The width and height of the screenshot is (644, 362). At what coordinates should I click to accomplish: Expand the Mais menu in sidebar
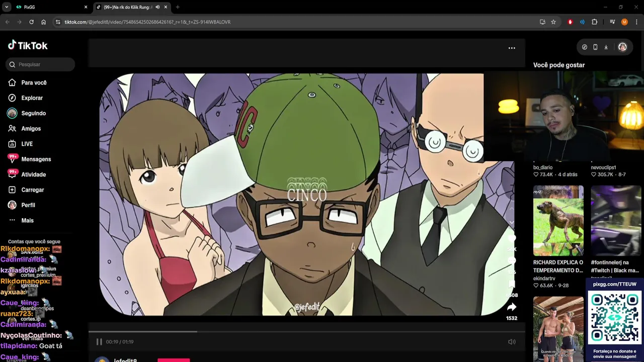coord(27,221)
